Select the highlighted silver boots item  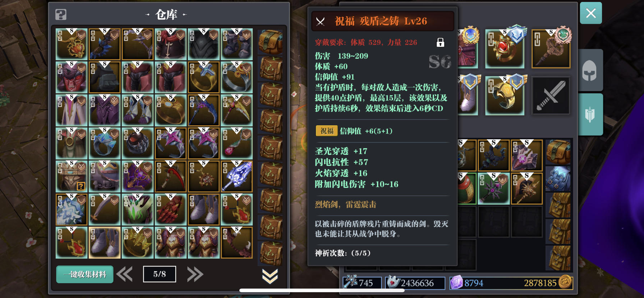point(105,243)
